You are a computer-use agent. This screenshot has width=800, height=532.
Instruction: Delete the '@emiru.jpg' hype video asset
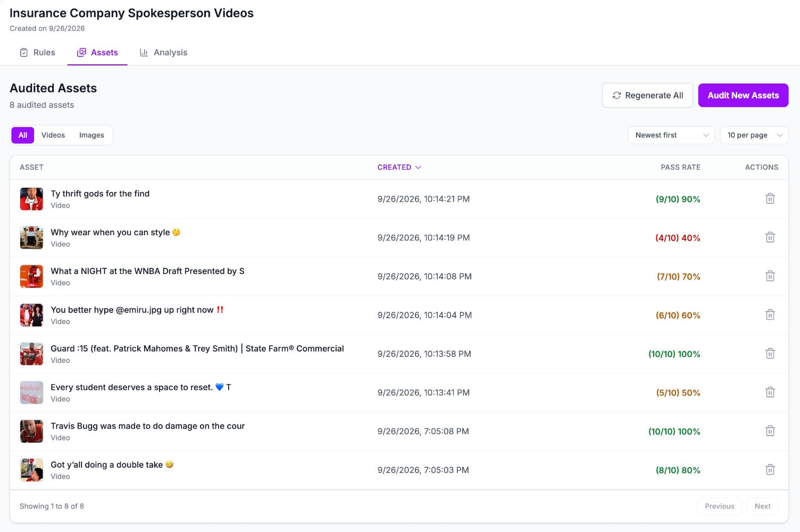[770, 315]
